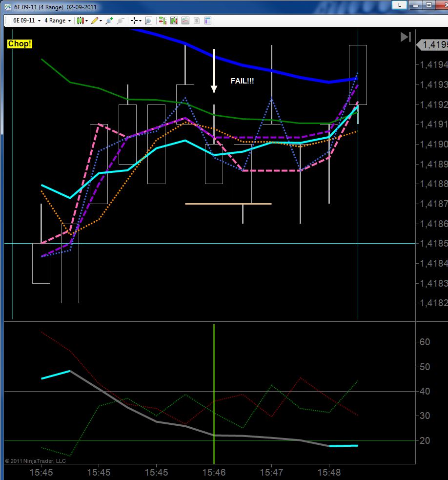Click the 1,4190 price axis label
Screen dimensions: 448x480
click(x=434, y=144)
